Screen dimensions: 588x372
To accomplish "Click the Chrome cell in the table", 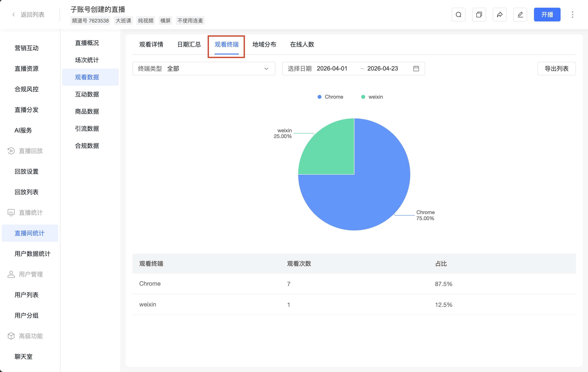I will [150, 284].
